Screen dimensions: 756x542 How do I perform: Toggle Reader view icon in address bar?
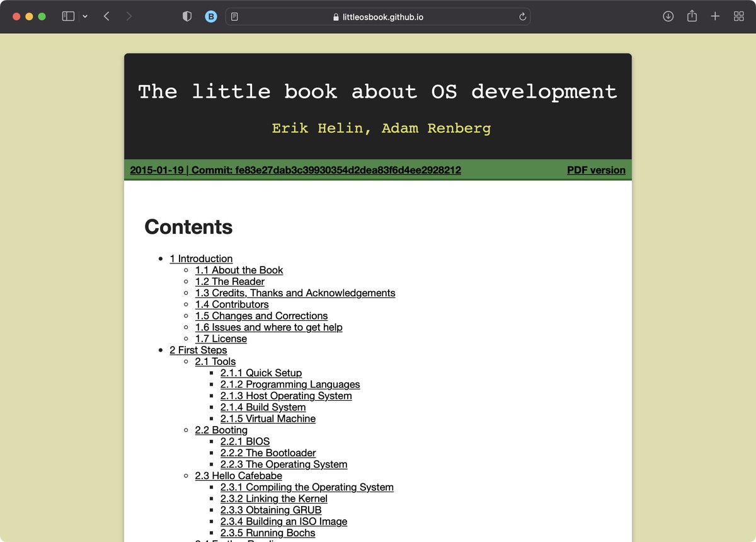coord(234,17)
